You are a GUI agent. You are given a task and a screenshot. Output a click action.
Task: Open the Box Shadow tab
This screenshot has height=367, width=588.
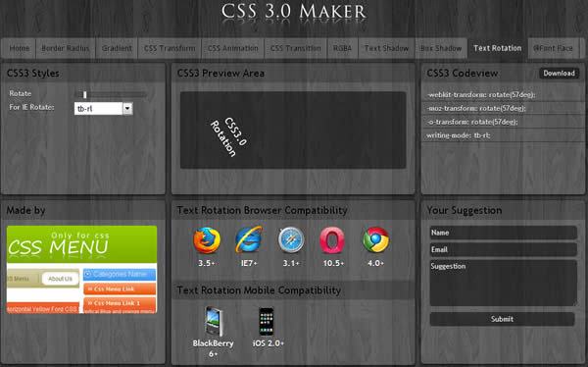pyautogui.click(x=441, y=48)
